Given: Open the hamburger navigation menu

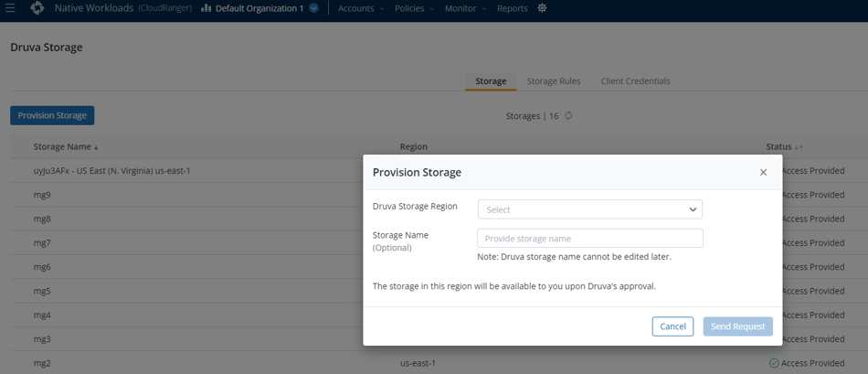Looking at the screenshot, I should (10, 8).
